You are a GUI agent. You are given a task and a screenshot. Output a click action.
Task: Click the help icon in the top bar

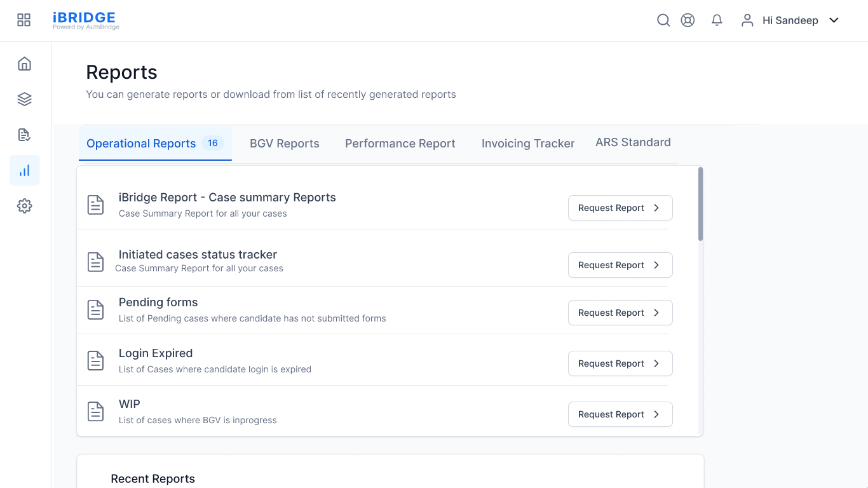pyautogui.click(x=688, y=20)
